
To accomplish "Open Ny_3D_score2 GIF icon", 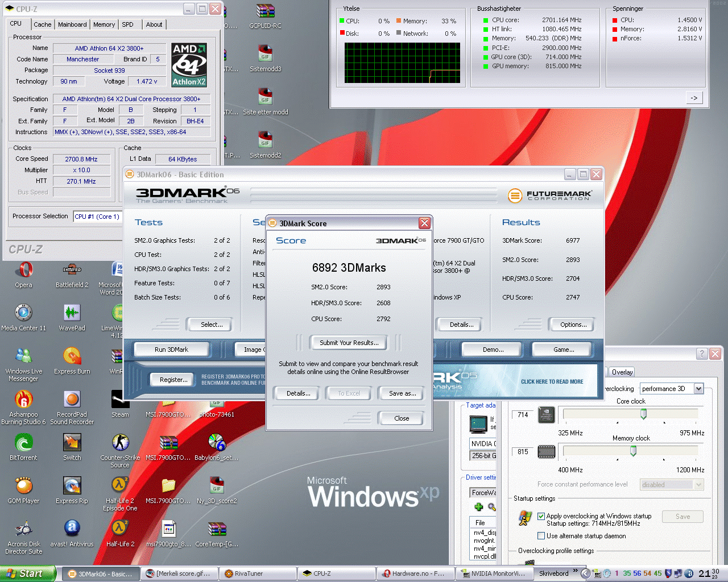I will pyautogui.click(x=217, y=490).
